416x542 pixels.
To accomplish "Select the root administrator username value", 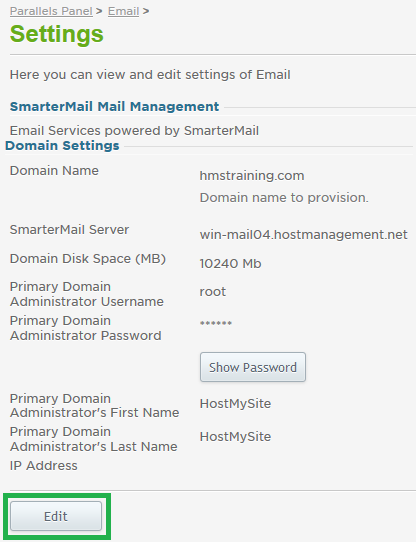I will pyautogui.click(x=213, y=292).
